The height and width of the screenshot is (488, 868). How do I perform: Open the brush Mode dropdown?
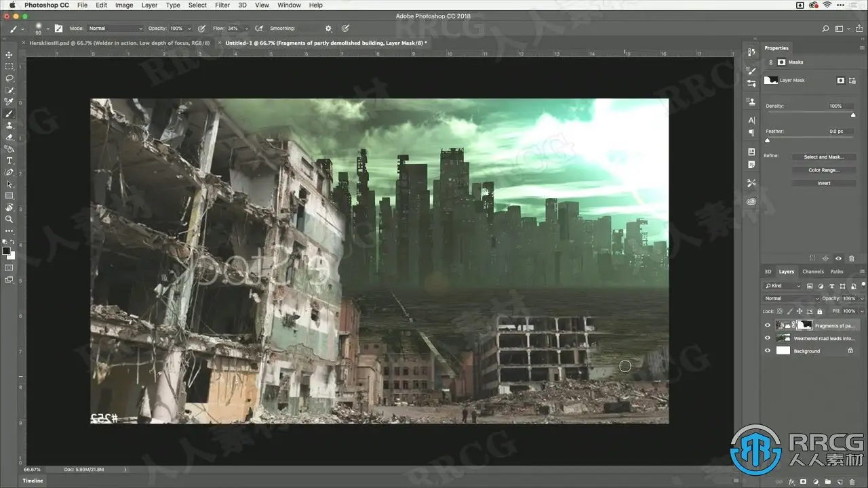click(115, 28)
